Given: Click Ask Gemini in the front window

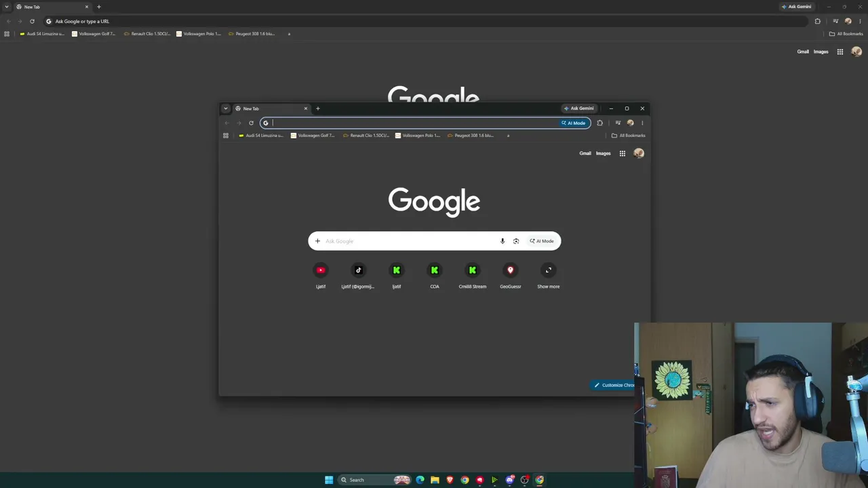Looking at the screenshot, I should point(578,108).
